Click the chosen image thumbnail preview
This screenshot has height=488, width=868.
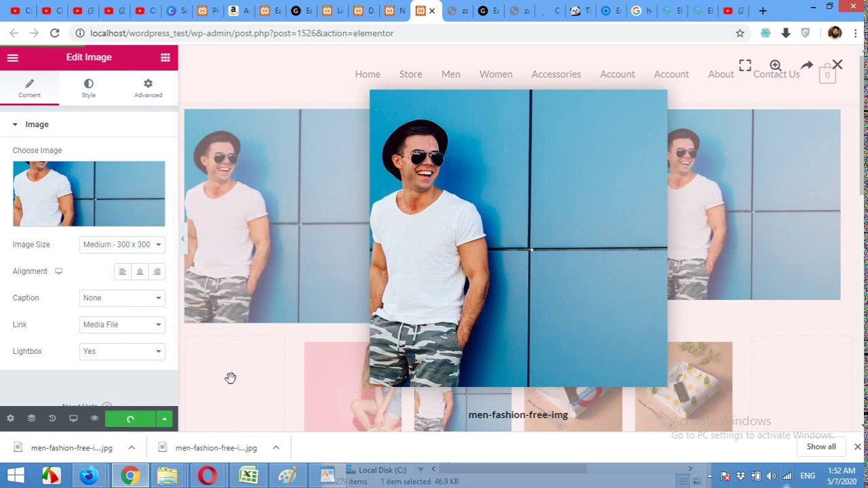[x=89, y=194]
